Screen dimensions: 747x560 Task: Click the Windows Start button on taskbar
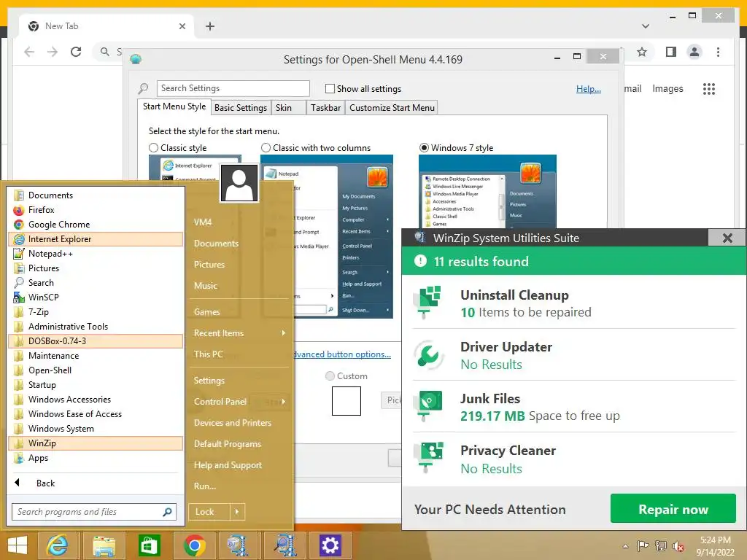[18, 545]
